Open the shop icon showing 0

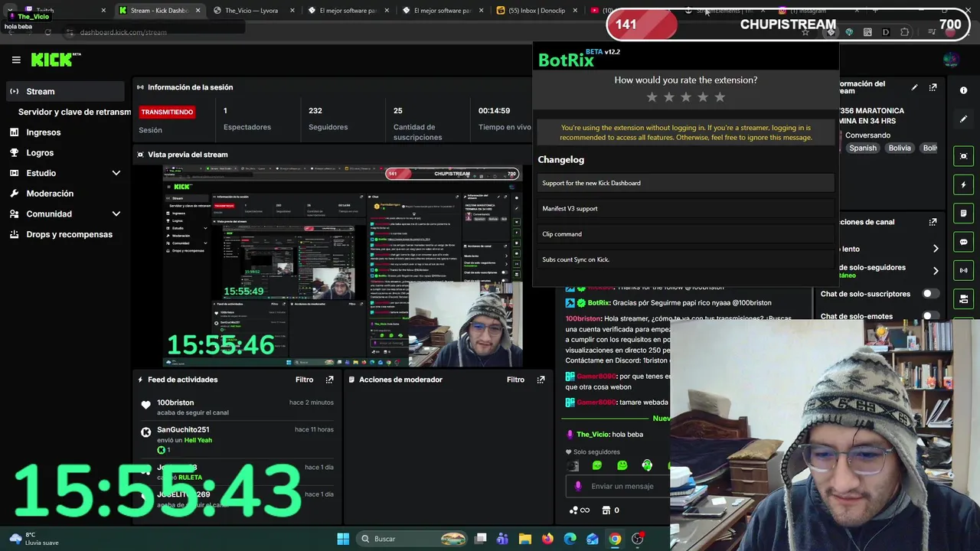[610, 510]
